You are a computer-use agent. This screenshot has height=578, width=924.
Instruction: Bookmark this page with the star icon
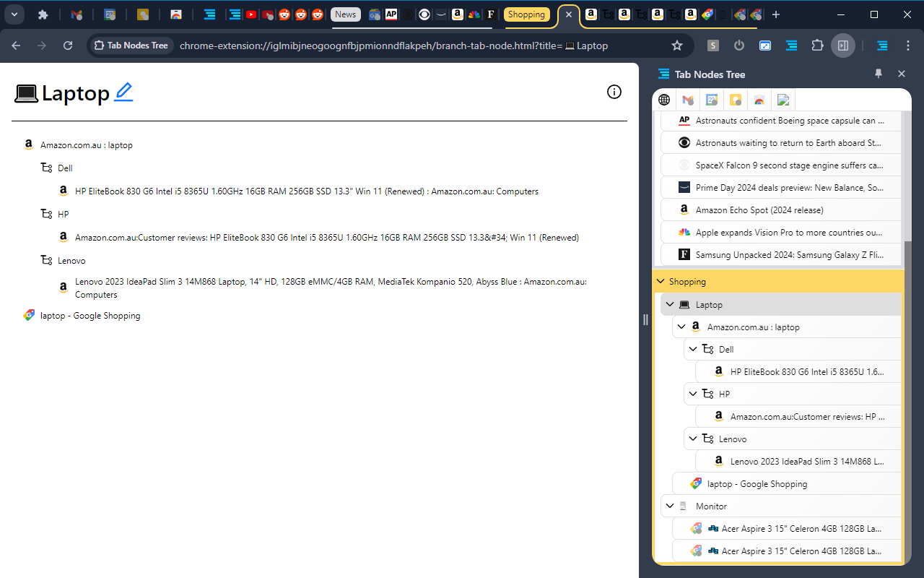pos(677,46)
